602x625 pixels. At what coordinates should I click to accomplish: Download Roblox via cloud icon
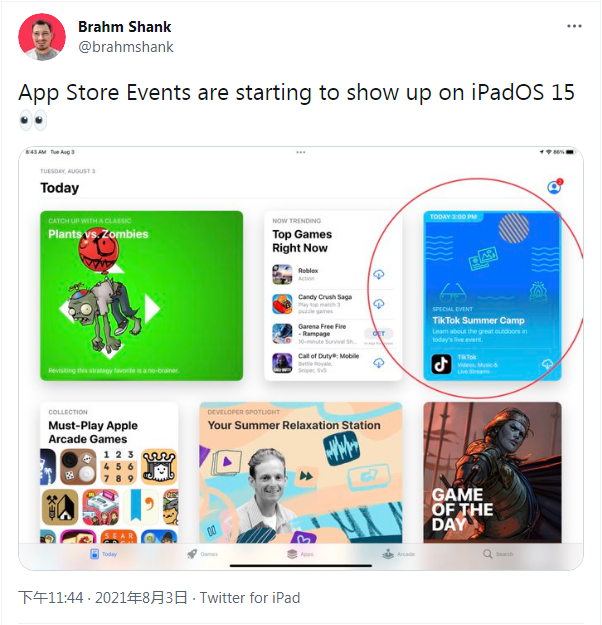(x=379, y=274)
